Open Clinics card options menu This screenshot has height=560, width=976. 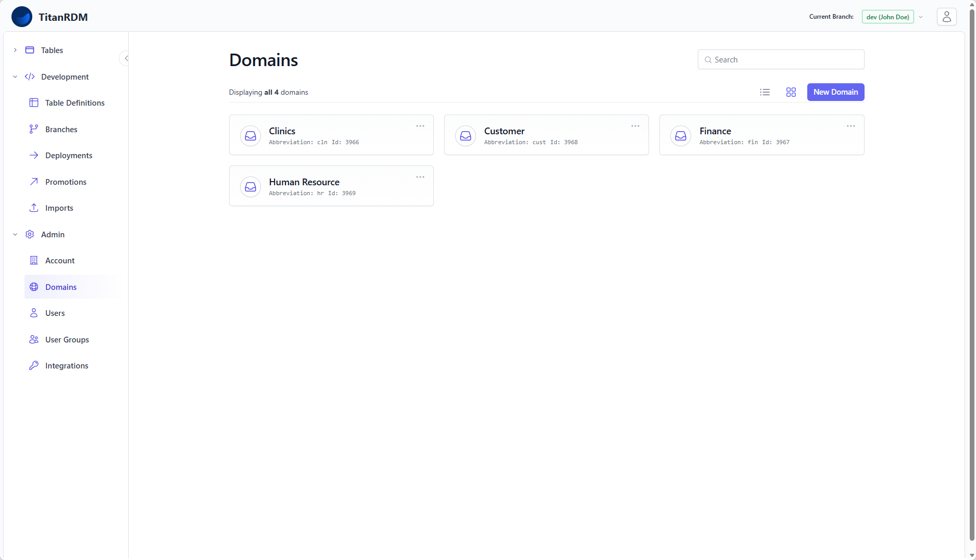(x=420, y=126)
